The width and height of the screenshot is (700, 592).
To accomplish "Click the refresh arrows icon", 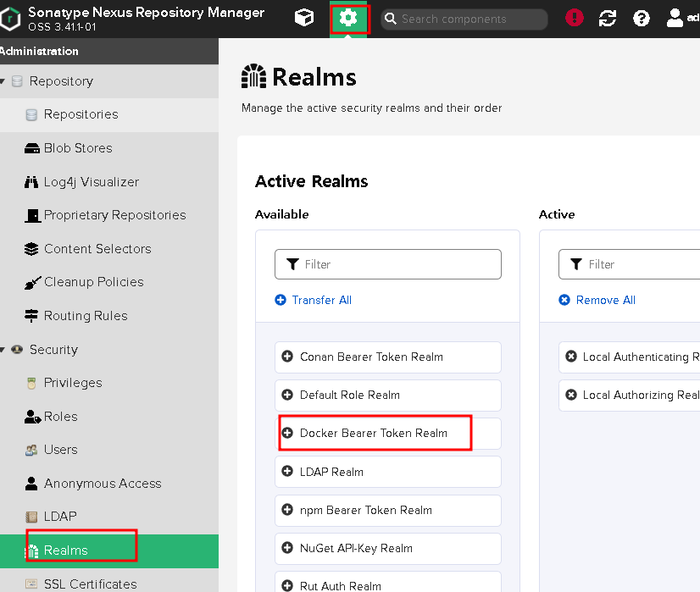I will [607, 19].
